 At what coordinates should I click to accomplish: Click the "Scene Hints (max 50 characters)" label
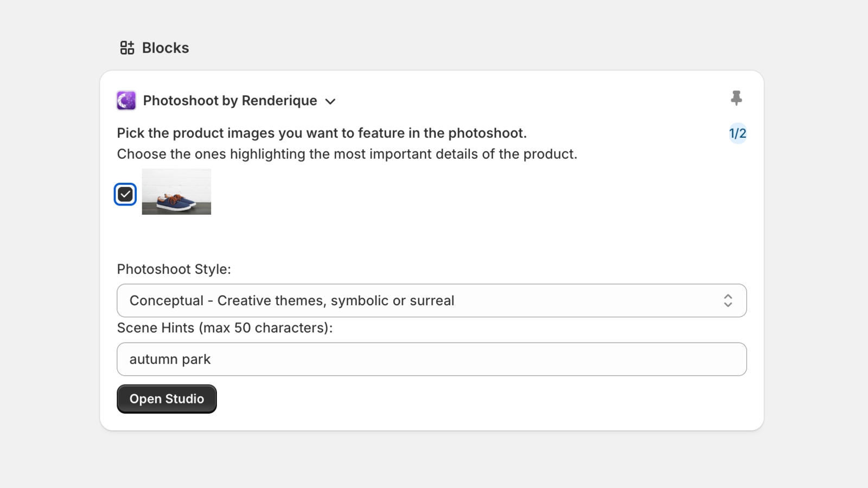pos(225,328)
